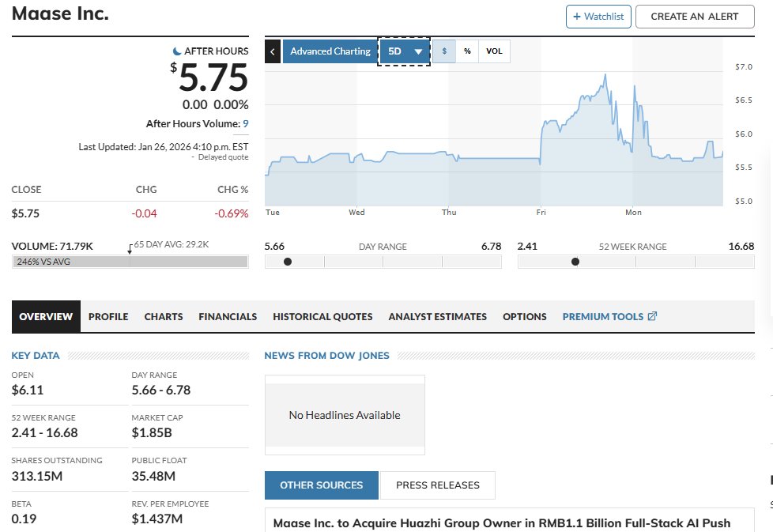Click the after hours moon icon
Viewport: 773px width, 532px height.
tap(177, 51)
